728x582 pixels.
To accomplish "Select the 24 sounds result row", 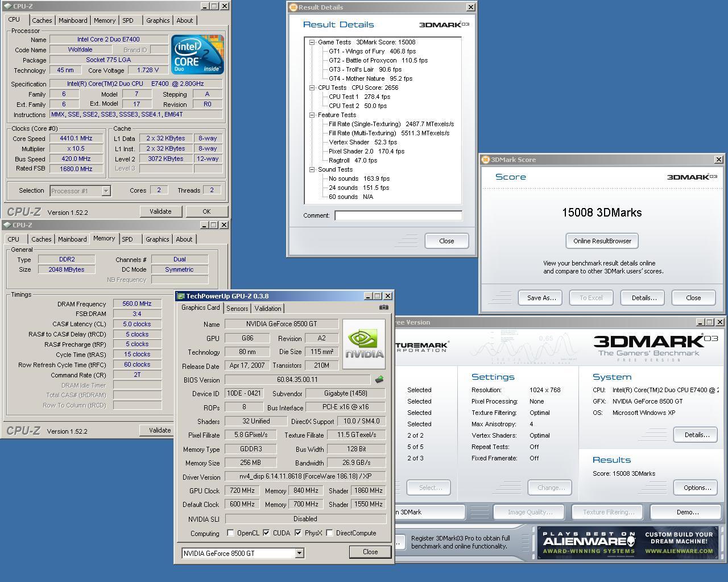I will coord(359,188).
